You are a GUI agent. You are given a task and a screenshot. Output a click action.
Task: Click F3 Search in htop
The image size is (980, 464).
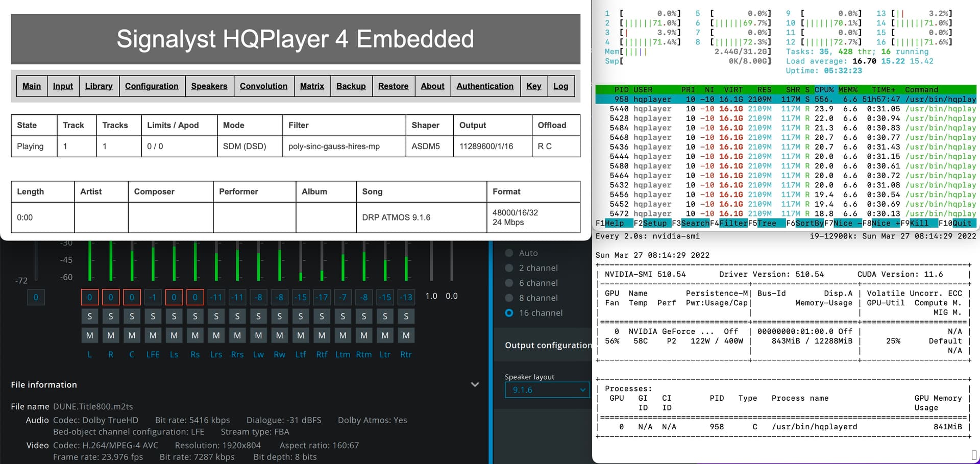tap(691, 224)
